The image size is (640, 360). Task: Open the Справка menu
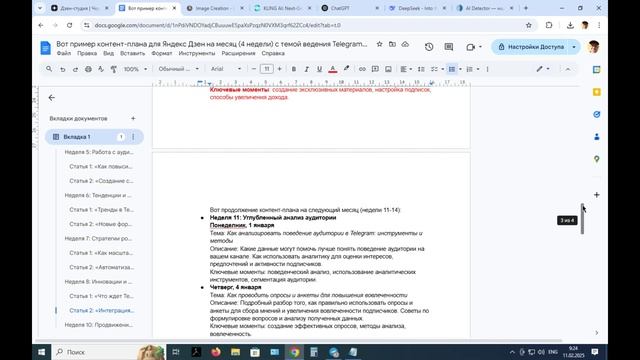pyautogui.click(x=273, y=53)
